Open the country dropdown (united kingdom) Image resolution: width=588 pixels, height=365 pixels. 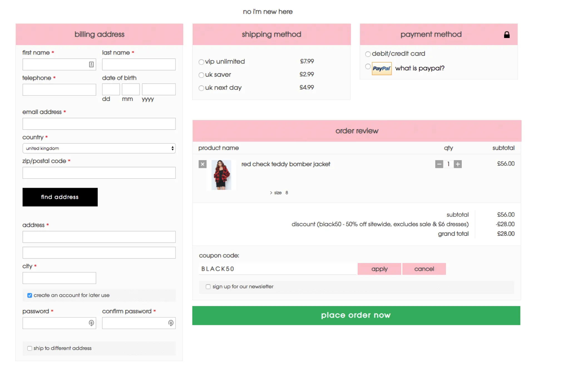pos(99,148)
